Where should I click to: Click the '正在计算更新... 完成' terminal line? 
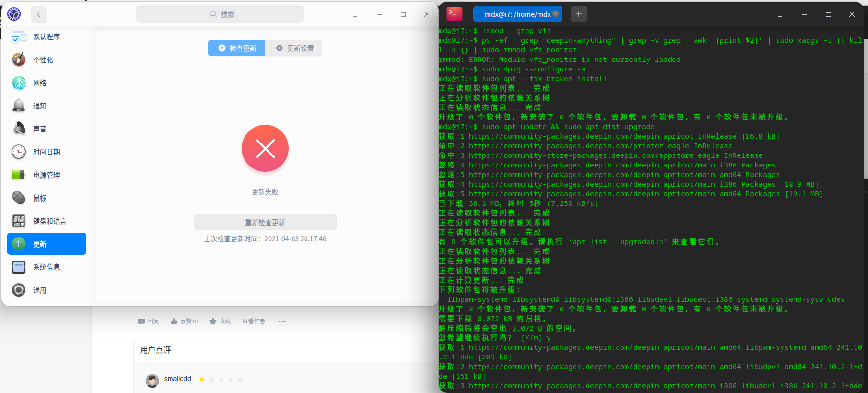click(481, 280)
